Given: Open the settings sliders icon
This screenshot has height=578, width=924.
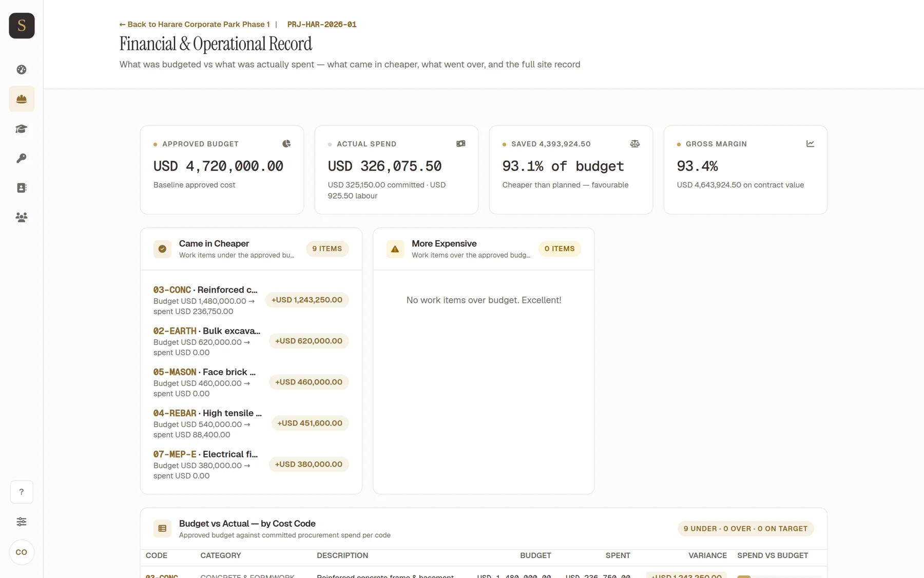Looking at the screenshot, I should tap(22, 522).
